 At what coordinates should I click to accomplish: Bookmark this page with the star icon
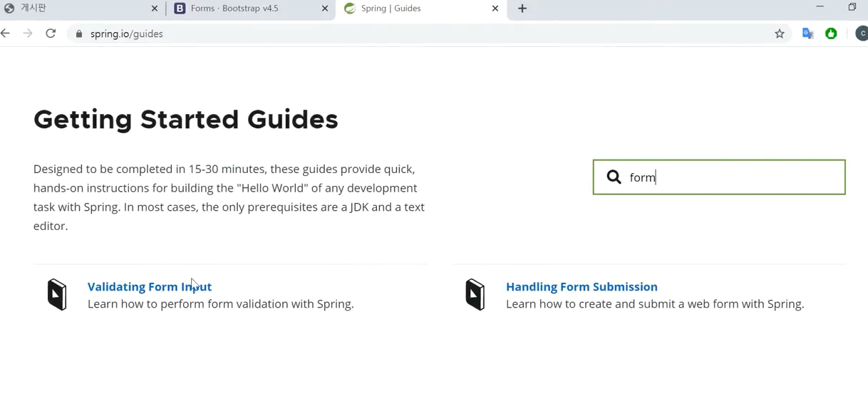[x=780, y=33]
